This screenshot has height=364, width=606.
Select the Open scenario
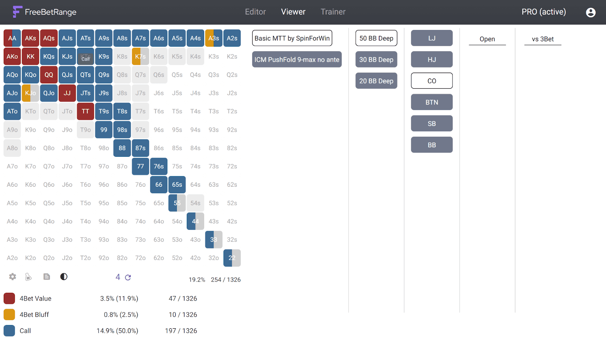(487, 39)
